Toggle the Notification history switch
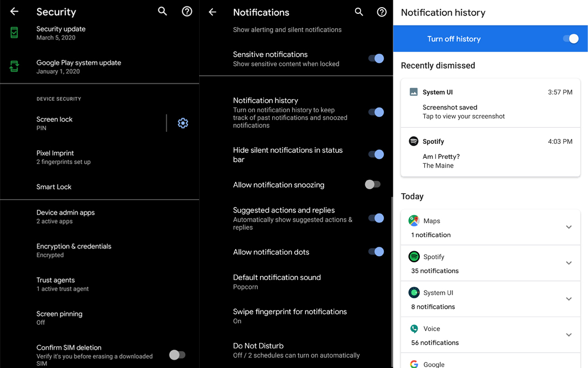 click(x=376, y=112)
